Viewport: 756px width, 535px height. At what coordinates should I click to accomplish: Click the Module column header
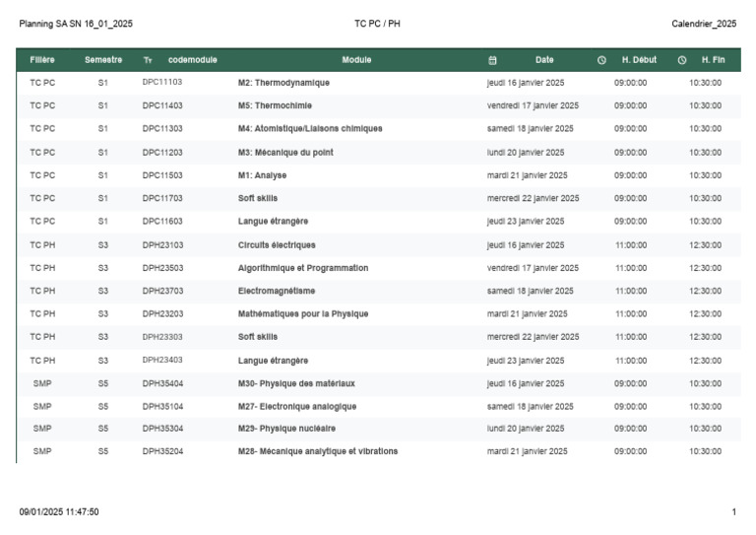(x=356, y=60)
